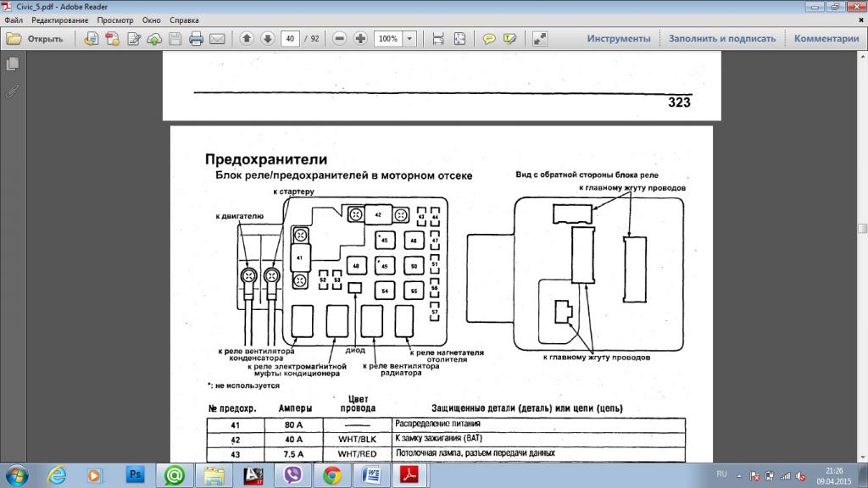Zoom out with the minus button
The height and width of the screenshot is (488, 868).
point(340,39)
